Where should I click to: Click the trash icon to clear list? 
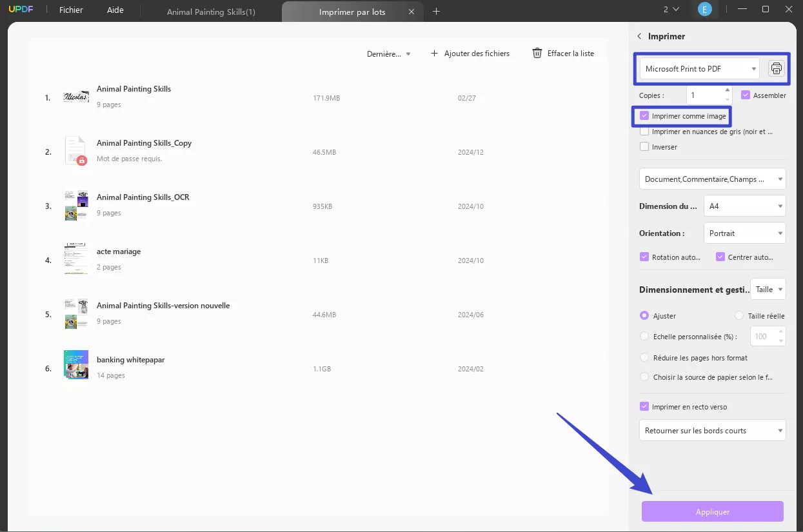537,54
